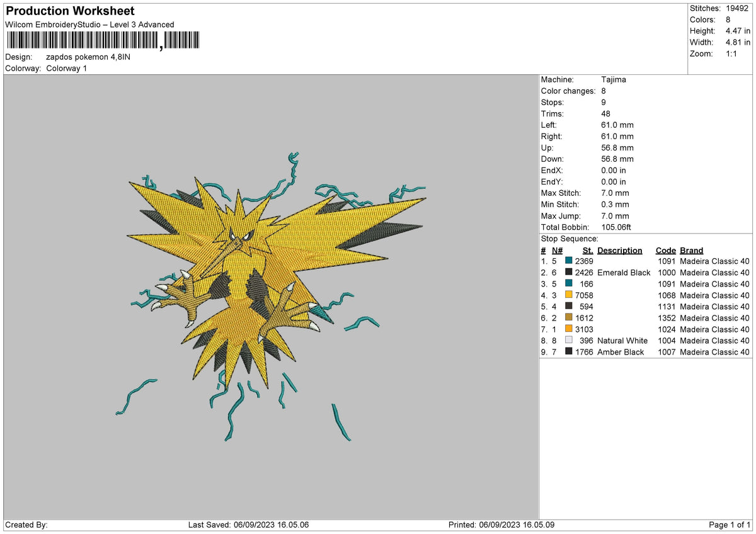This screenshot has height=534, width=756.
Task: Click the barcode under the Wilcom heading
Action: point(103,42)
